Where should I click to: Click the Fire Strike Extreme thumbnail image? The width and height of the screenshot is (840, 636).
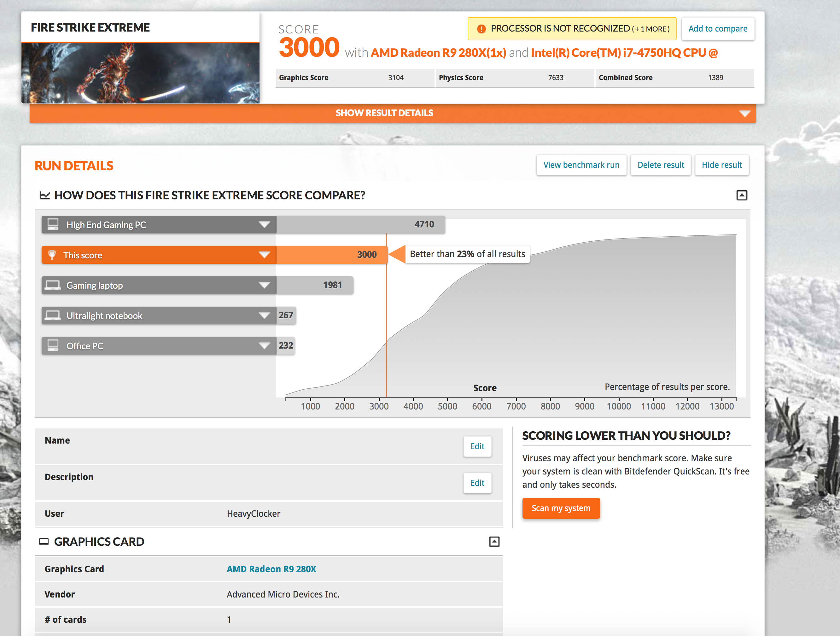point(140,73)
